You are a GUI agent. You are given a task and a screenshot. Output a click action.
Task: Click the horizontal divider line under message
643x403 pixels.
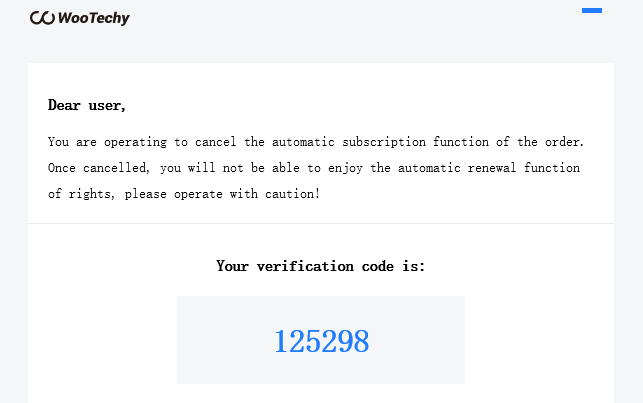pyautogui.click(x=321, y=223)
